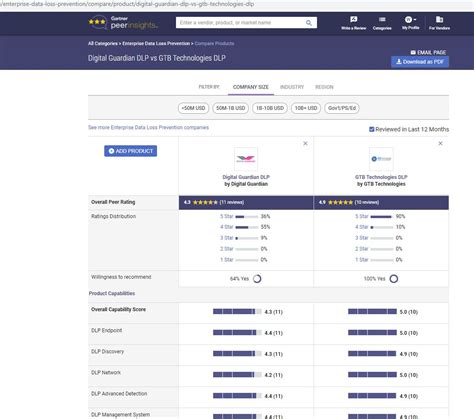
Task: Open See more Enterprise Data Loss Prevention companies
Action: click(148, 127)
